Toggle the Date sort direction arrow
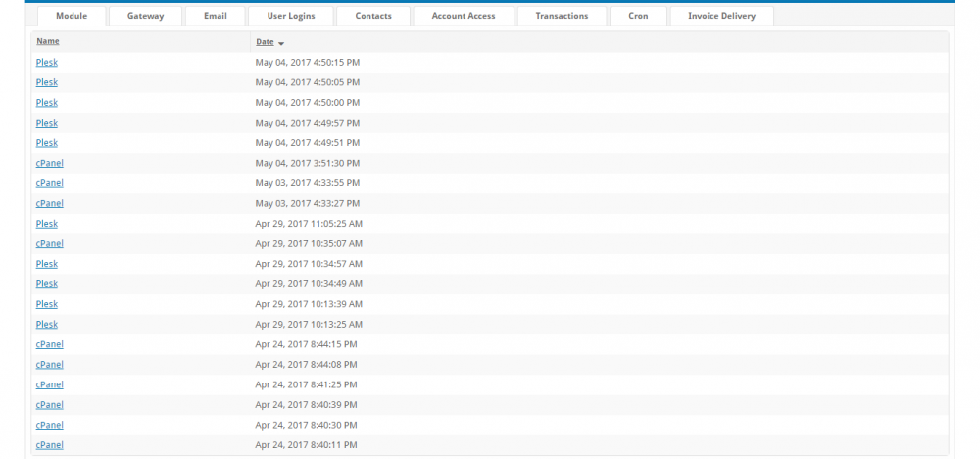Screen dimensions: 980x459 coord(281,43)
